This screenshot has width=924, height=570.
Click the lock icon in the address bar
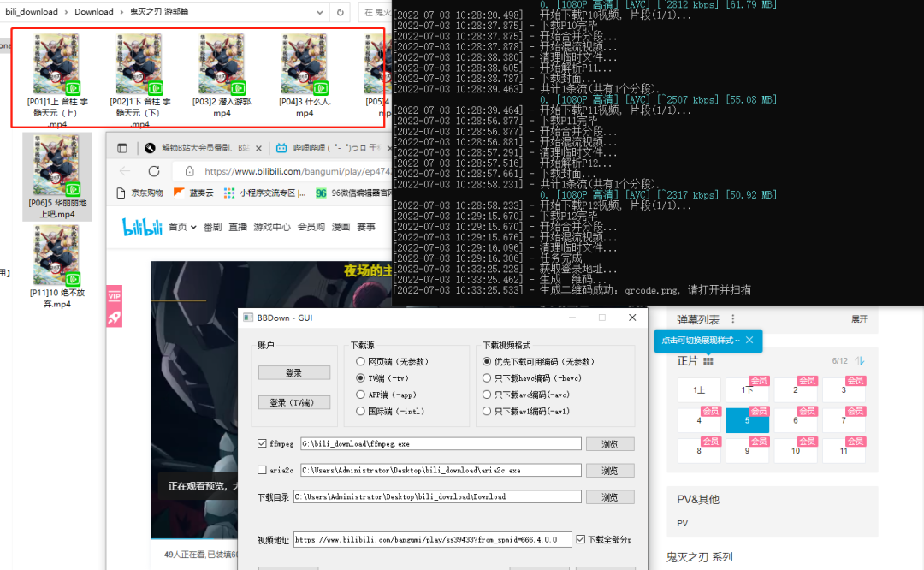pyautogui.click(x=189, y=171)
